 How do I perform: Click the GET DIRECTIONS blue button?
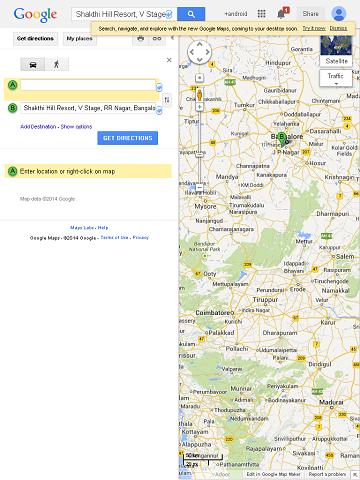pos(128,138)
